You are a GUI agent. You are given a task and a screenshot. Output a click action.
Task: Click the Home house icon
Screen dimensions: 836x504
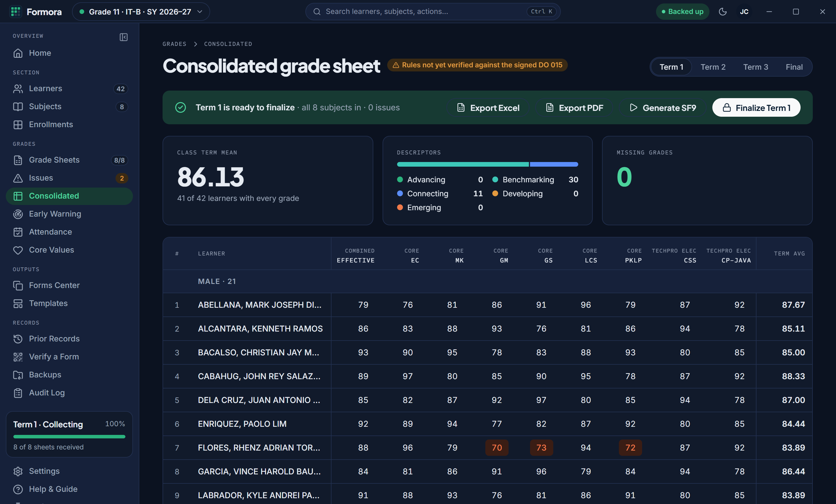point(18,53)
